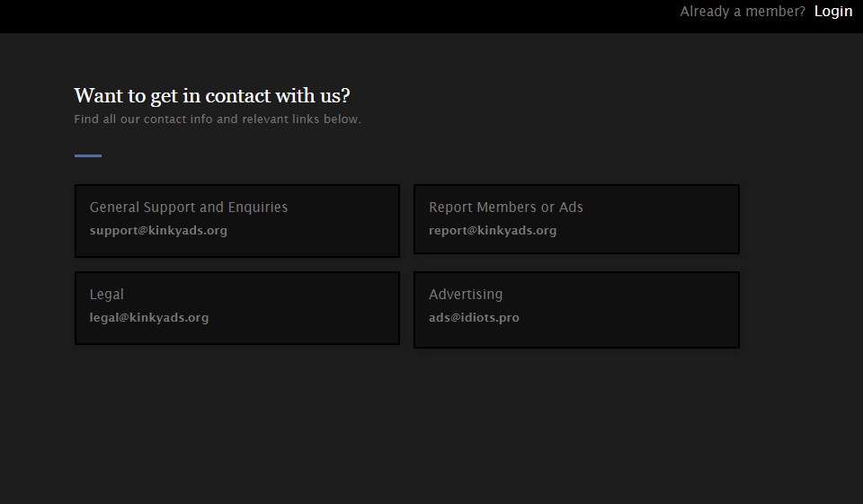Image resolution: width=863 pixels, height=504 pixels.
Task: Select the Legal card title
Action: coord(107,295)
